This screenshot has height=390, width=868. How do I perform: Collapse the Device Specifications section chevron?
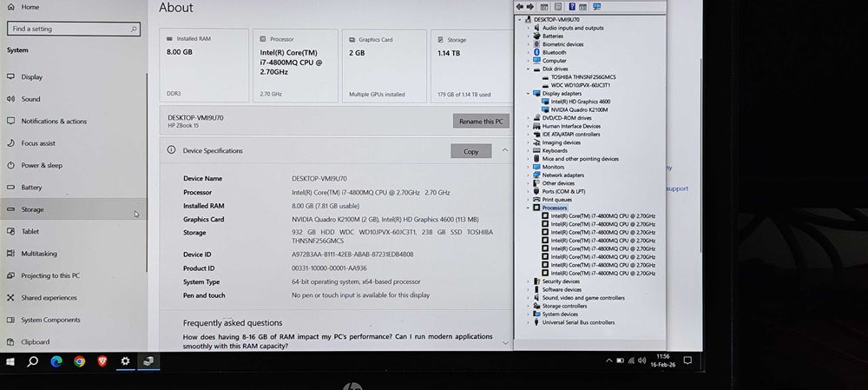pos(505,150)
